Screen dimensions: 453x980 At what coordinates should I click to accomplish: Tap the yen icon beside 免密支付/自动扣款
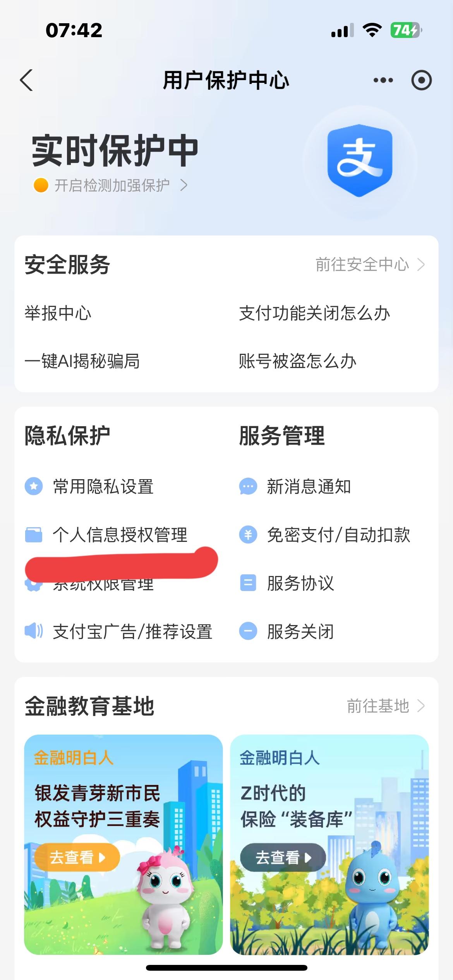(x=248, y=535)
